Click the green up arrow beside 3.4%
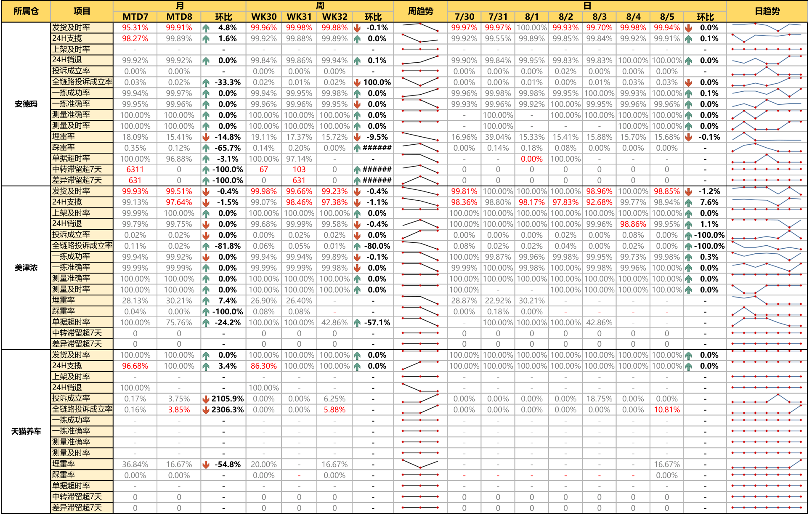This screenshot has width=812, height=518. (x=206, y=367)
